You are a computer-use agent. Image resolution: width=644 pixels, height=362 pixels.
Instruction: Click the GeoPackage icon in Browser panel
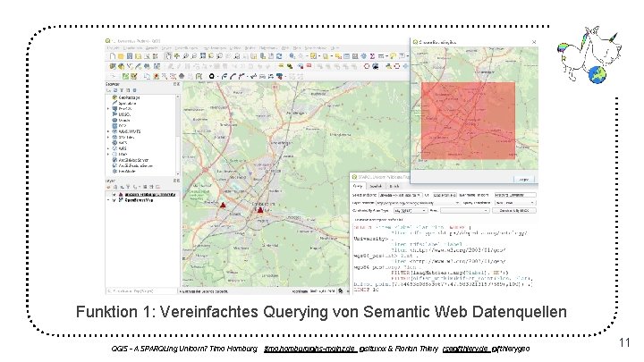click(x=114, y=97)
